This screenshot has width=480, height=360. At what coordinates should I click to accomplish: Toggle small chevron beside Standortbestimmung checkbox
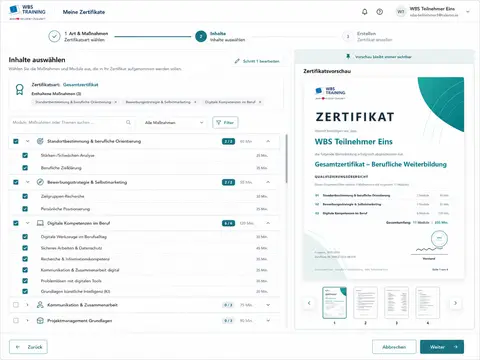click(28, 141)
